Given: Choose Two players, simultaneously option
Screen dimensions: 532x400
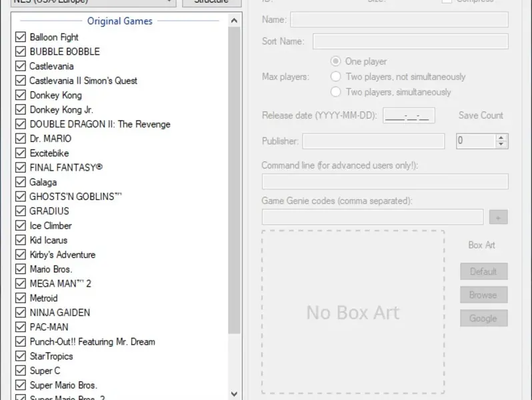Looking at the screenshot, I should 335,91.
